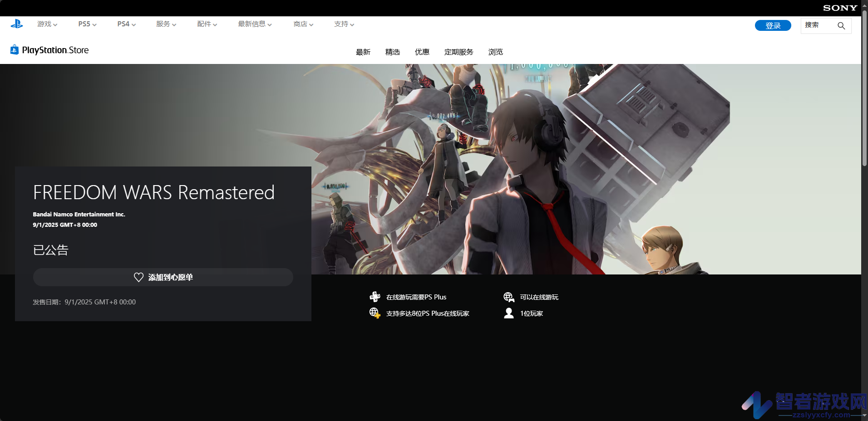The width and height of the screenshot is (868, 421).
Task: Expand the 支持 dropdown menu
Action: click(344, 24)
